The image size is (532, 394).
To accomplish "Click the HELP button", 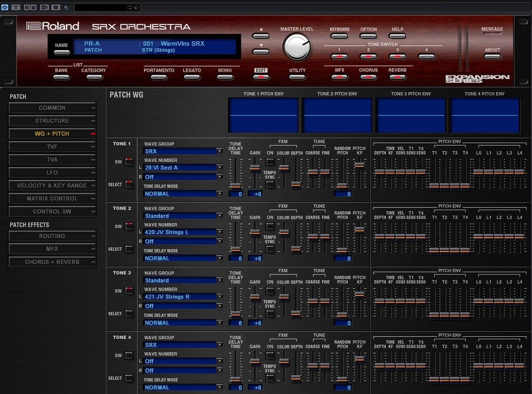I will 397,36.
